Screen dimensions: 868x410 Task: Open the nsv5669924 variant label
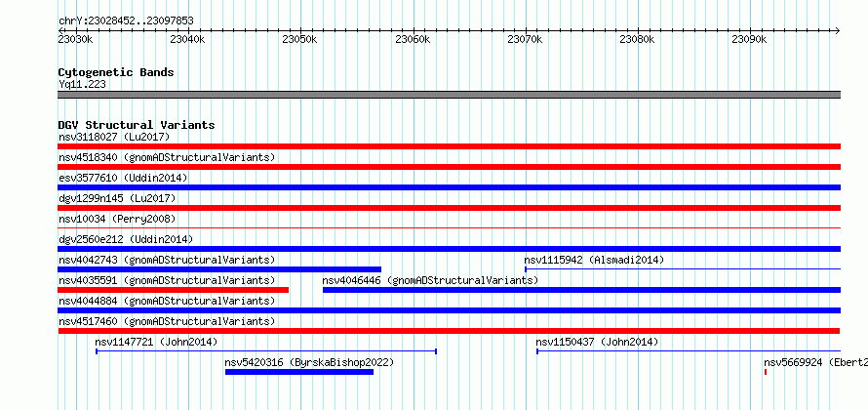click(816, 362)
